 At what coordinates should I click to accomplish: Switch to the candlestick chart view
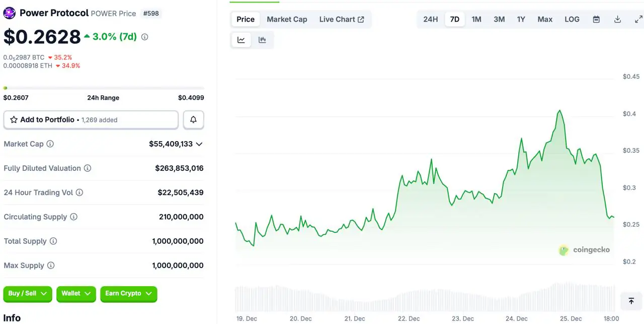coord(262,40)
